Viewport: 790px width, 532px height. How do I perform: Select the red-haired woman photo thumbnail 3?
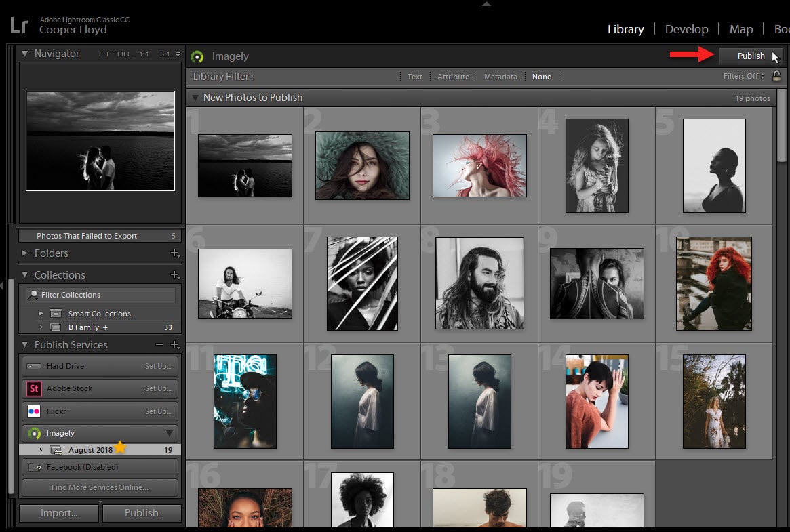coord(479,165)
